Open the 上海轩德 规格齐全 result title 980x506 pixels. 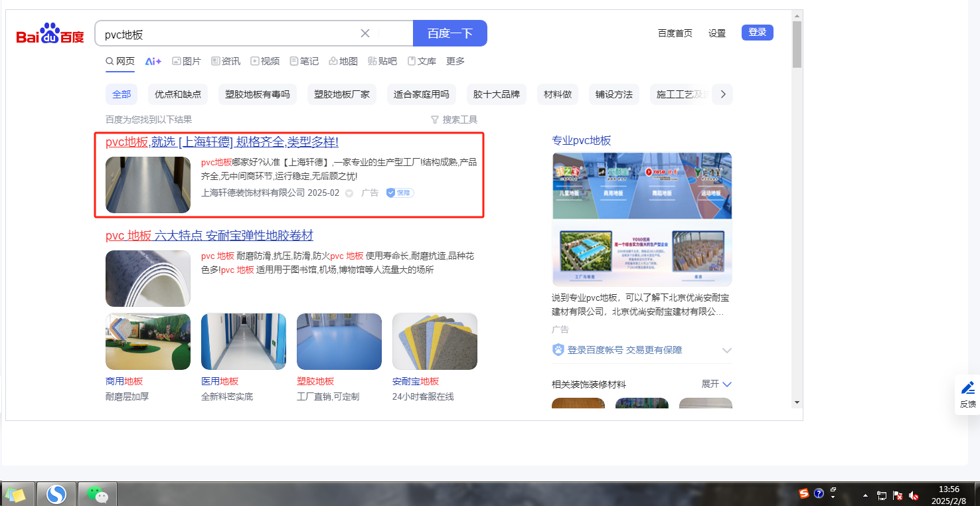click(x=222, y=142)
